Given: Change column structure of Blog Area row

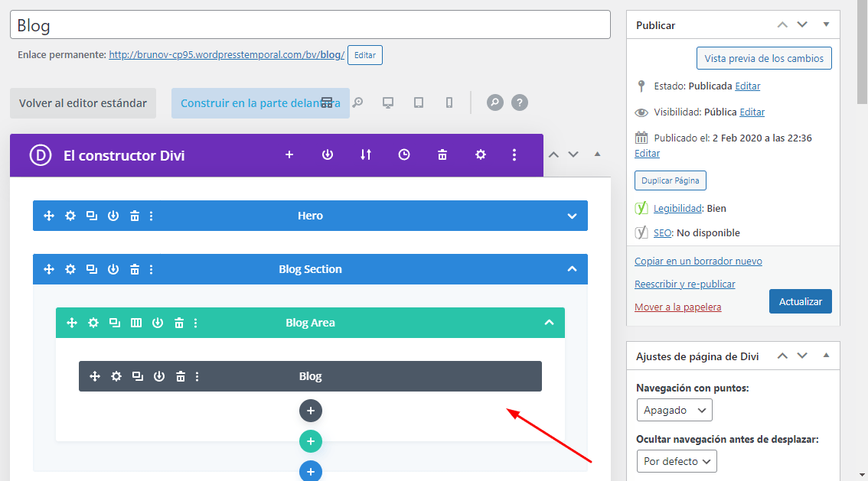Looking at the screenshot, I should click(136, 323).
